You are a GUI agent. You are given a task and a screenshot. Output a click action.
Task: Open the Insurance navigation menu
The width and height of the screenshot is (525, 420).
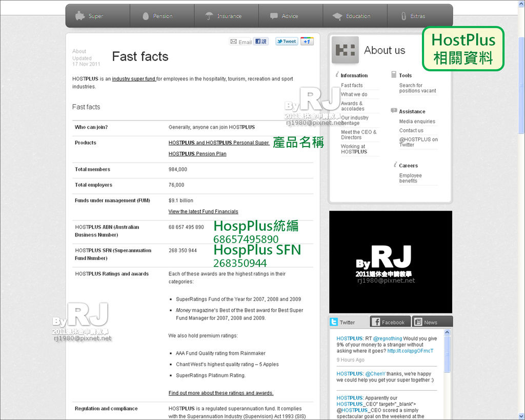[x=226, y=16]
